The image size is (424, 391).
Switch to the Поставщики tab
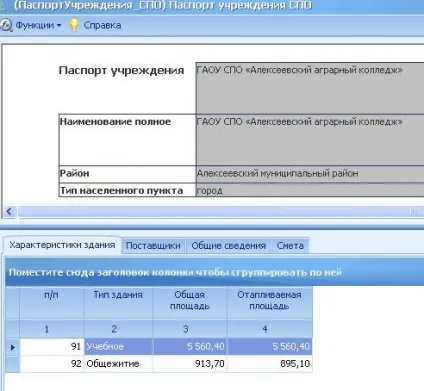click(x=153, y=246)
